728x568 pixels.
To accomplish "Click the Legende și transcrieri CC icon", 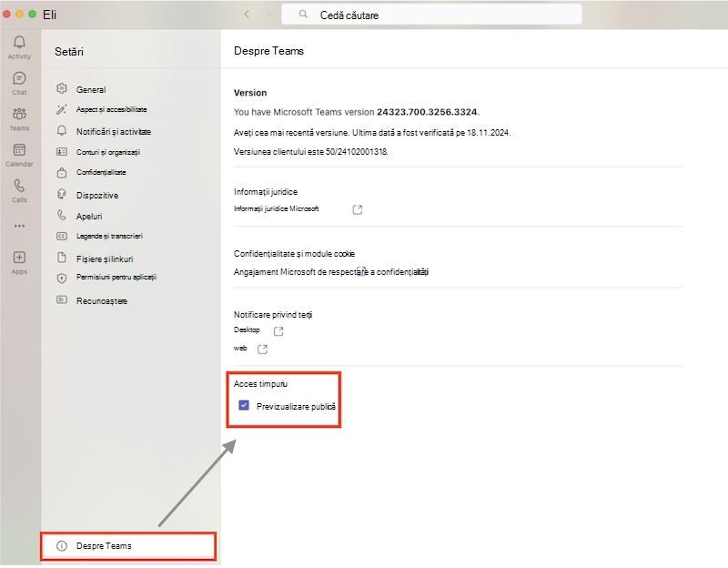I will pyautogui.click(x=62, y=236).
